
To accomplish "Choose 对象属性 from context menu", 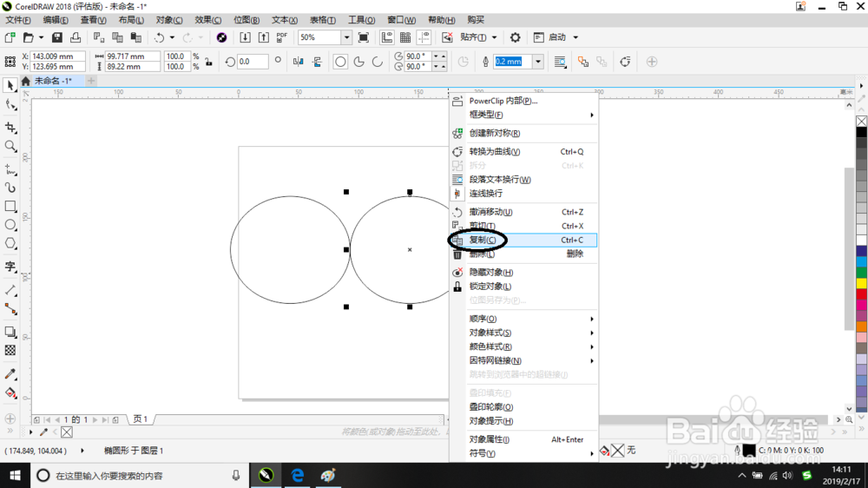I will click(524, 439).
